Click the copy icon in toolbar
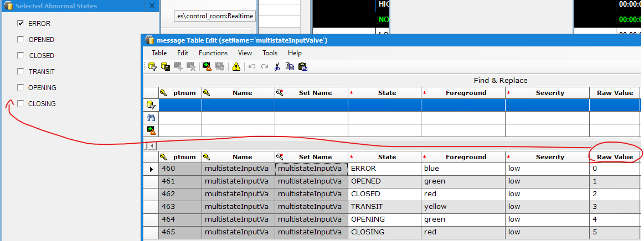Screen dimensions: 644x241 pyautogui.click(x=290, y=66)
